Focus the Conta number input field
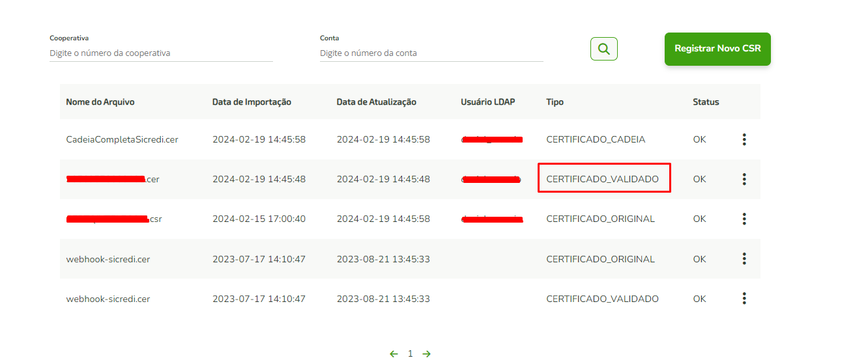Image resolution: width=868 pixels, height=358 pixels. coord(431,53)
